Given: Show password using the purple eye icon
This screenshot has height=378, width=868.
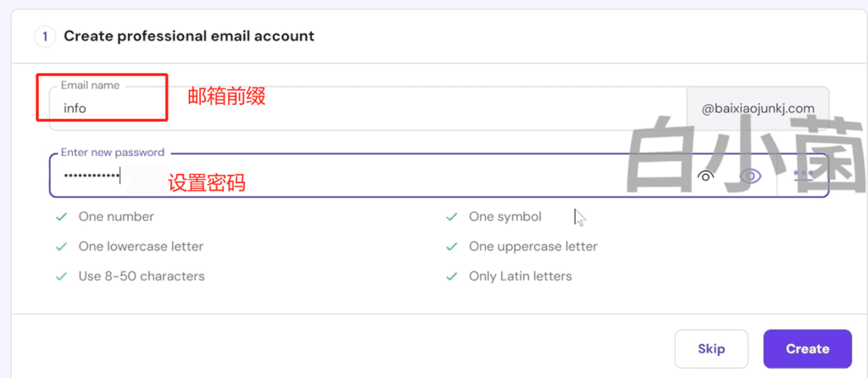Looking at the screenshot, I should pos(750,176).
